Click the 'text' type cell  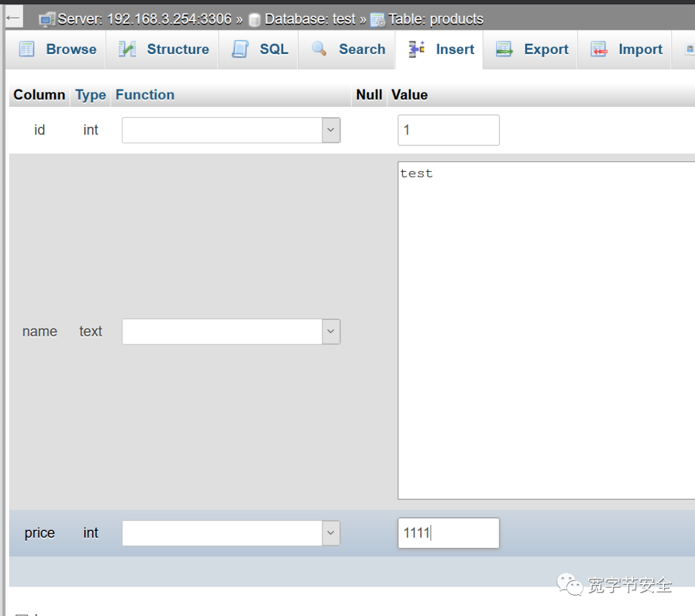[91, 331]
